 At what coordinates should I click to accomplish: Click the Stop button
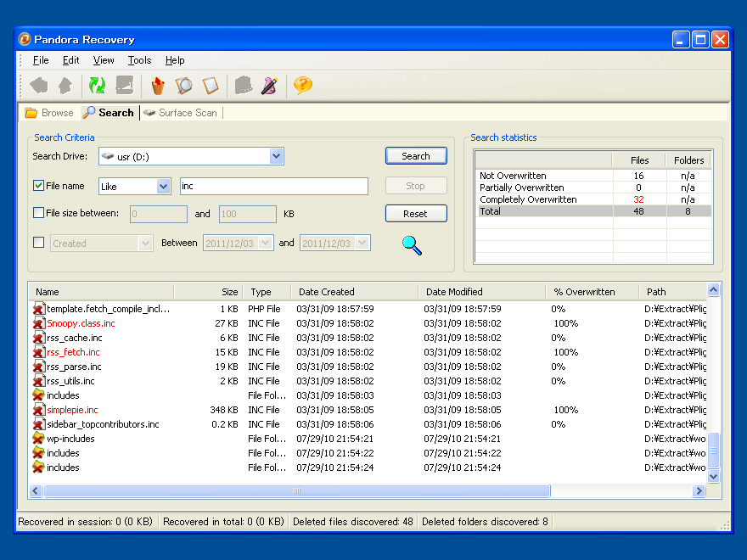click(x=416, y=186)
